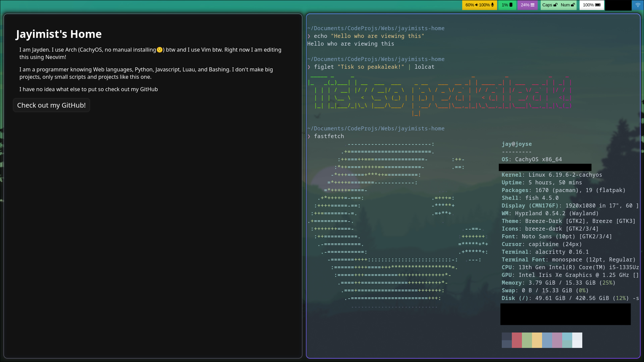Toggle the Caps lock indicator
The width and height of the screenshot is (644, 362).
tap(550, 5)
